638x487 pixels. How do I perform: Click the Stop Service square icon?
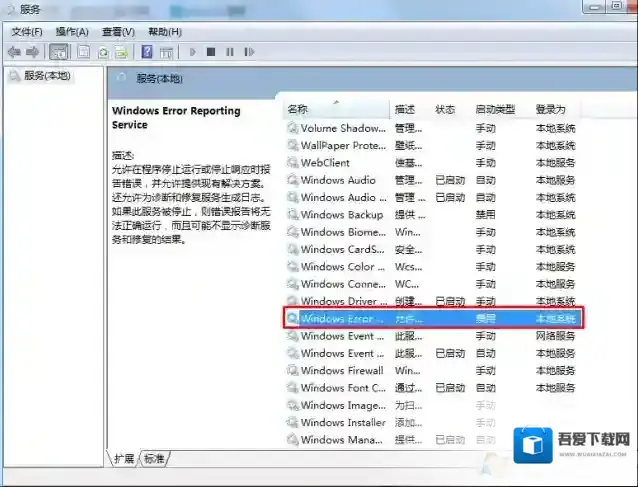click(x=211, y=52)
